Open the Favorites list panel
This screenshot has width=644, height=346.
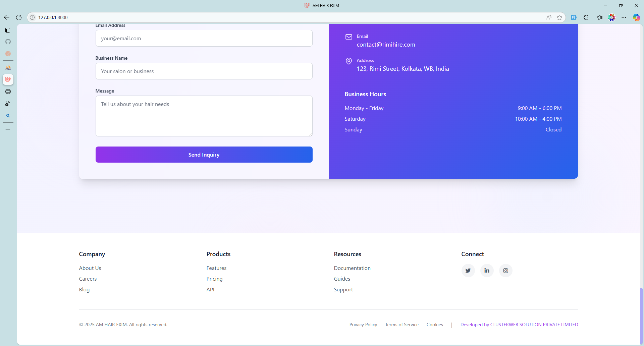600,17
